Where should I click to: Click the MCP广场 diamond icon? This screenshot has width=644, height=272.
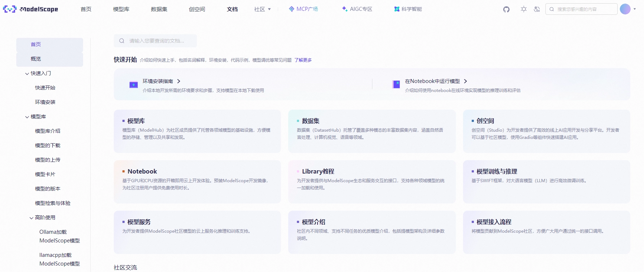coord(291,9)
